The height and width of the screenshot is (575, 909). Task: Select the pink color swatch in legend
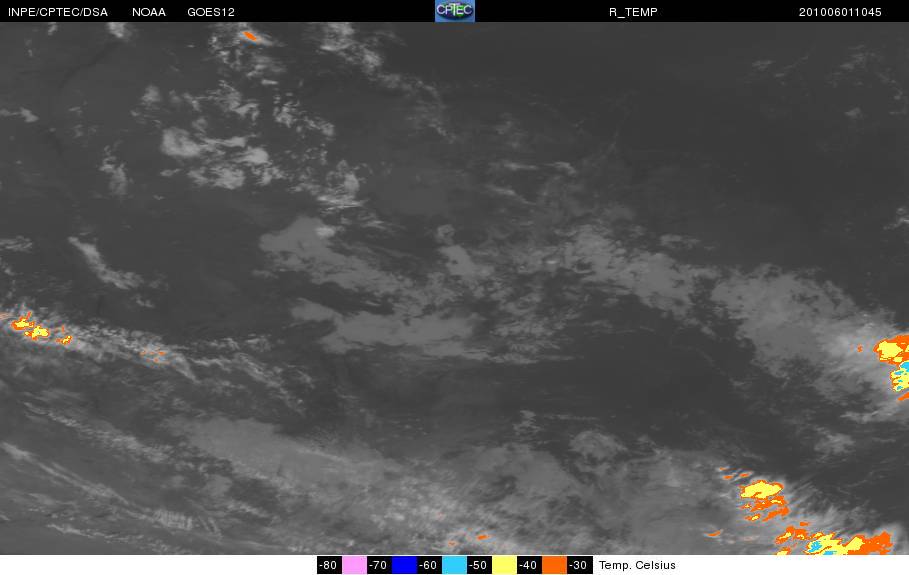[354, 565]
